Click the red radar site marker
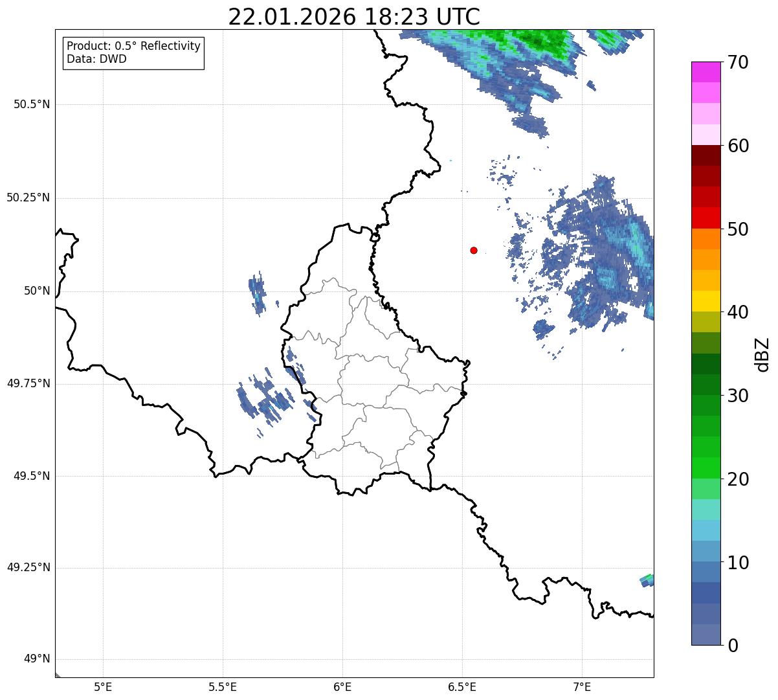The image size is (778, 700). pos(474,250)
